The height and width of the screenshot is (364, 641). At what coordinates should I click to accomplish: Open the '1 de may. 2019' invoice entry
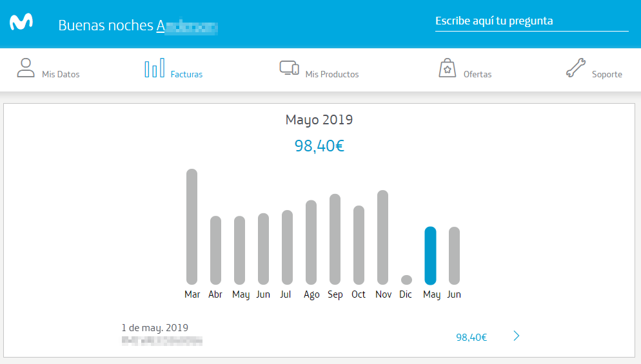pyautogui.click(x=155, y=328)
